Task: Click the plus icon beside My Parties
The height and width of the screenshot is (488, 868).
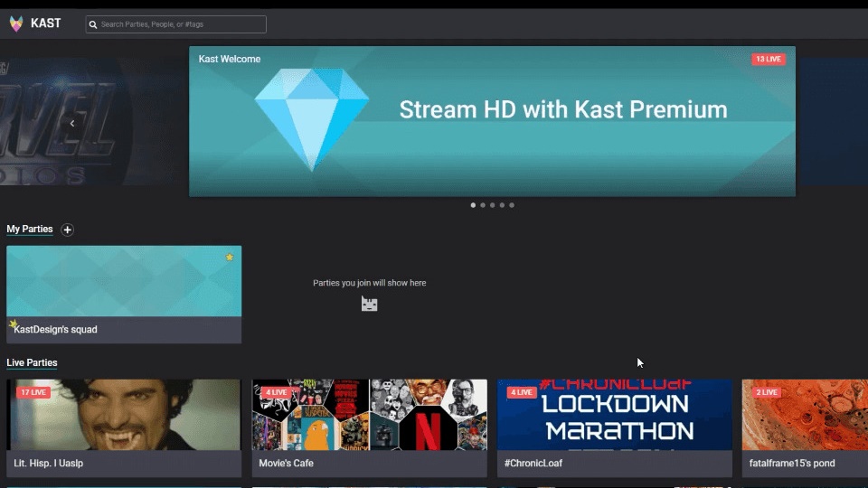Action: coord(67,230)
